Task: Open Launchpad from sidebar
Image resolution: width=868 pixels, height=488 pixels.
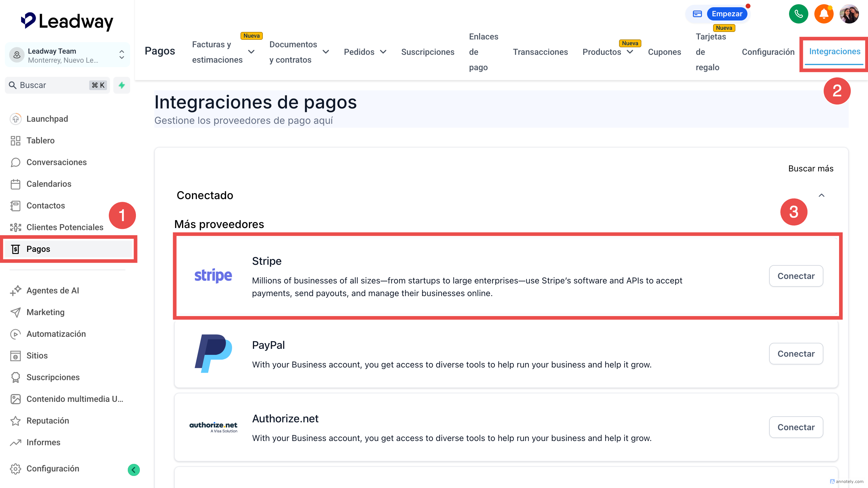Action: (47, 119)
